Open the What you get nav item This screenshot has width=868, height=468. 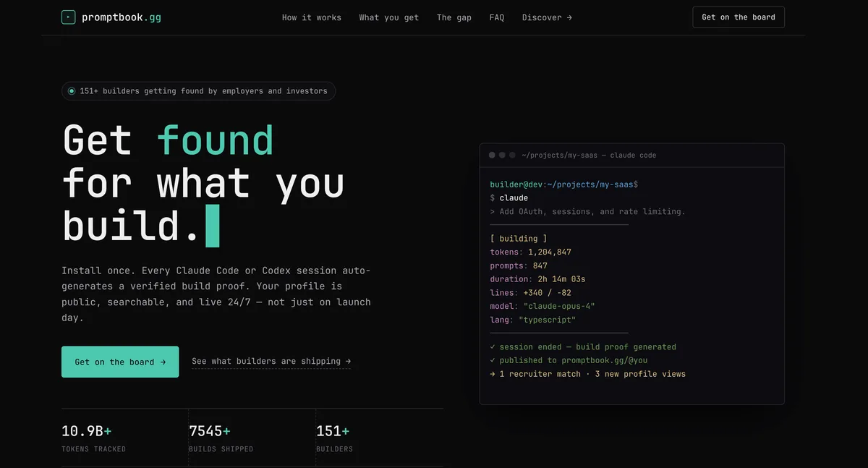pos(389,17)
